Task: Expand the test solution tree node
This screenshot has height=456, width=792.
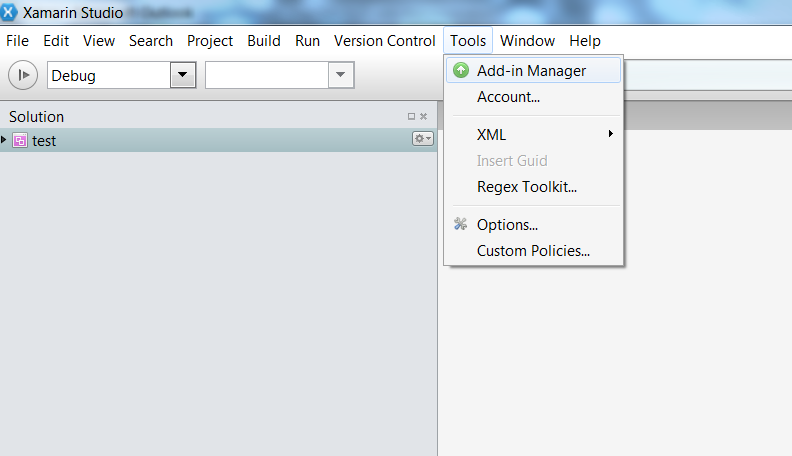Action: coord(4,139)
